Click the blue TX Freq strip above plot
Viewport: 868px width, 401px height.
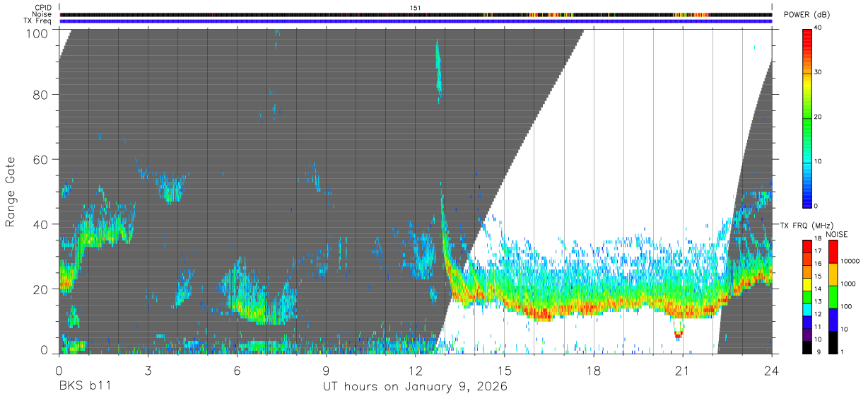pos(416,21)
